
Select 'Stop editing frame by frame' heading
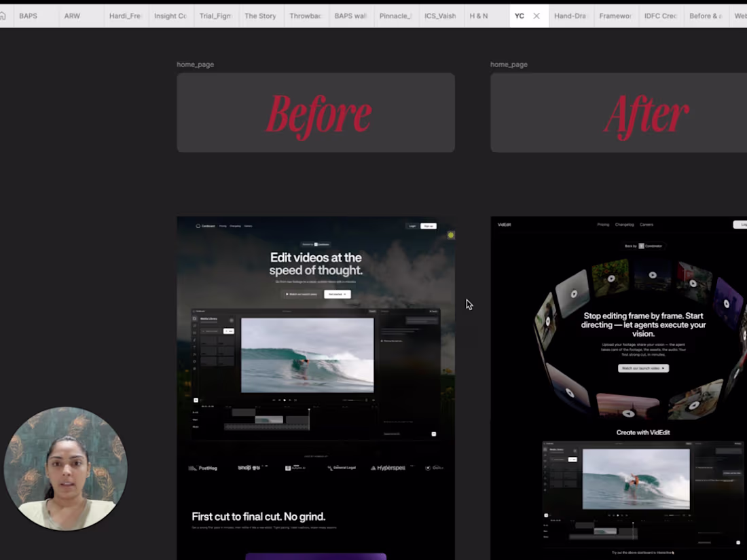click(643, 324)
